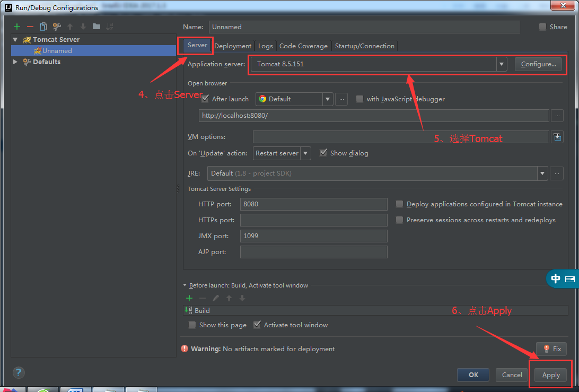Screen dimensions: 579x392
Task: Select the Unnamed configuration item
Action: click(x=94, y=50)
